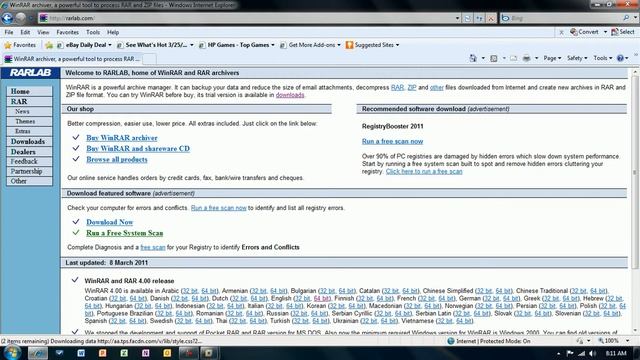The width and height of the screenshot is (640, 360).
Task: Open Feedback in RARLAB sidebar
Action: pyautogui.click(x=29, y=162)
